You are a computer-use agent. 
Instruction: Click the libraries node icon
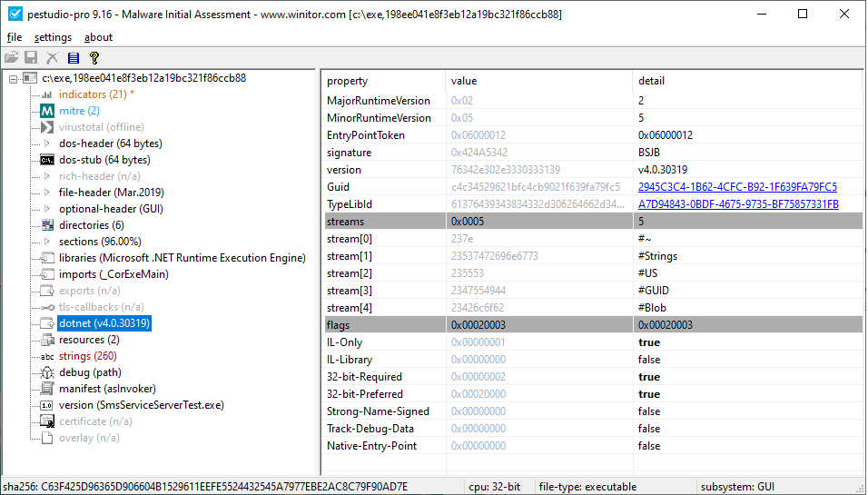[x=47, y=258]
